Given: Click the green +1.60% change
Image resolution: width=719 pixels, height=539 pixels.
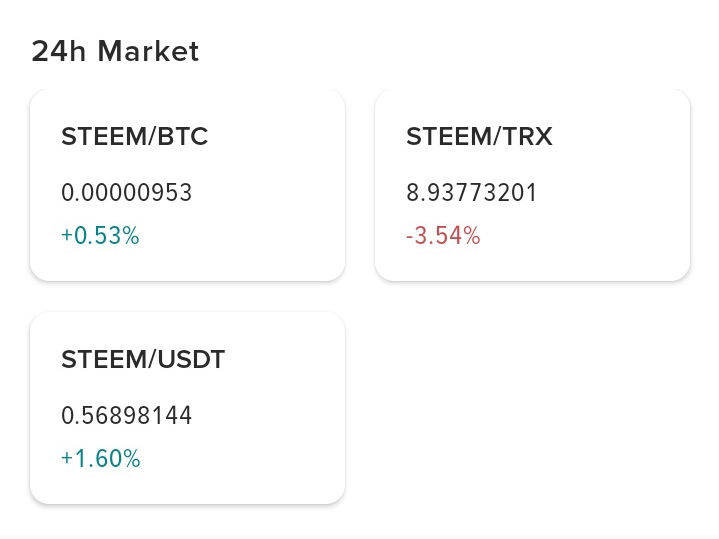Looking at the screenshot, I should click(100, 459).
